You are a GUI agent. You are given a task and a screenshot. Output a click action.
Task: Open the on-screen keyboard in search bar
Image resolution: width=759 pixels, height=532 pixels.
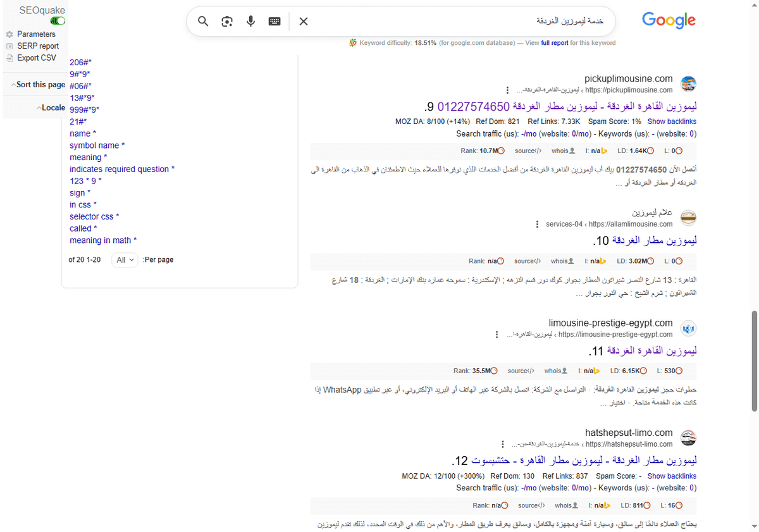point(274,21)
